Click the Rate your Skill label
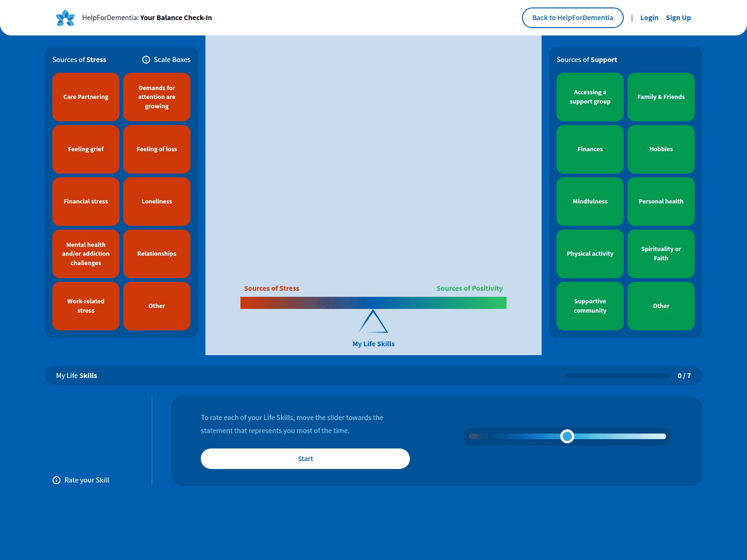This screenshot has width=747, height=560. point(87,480)
